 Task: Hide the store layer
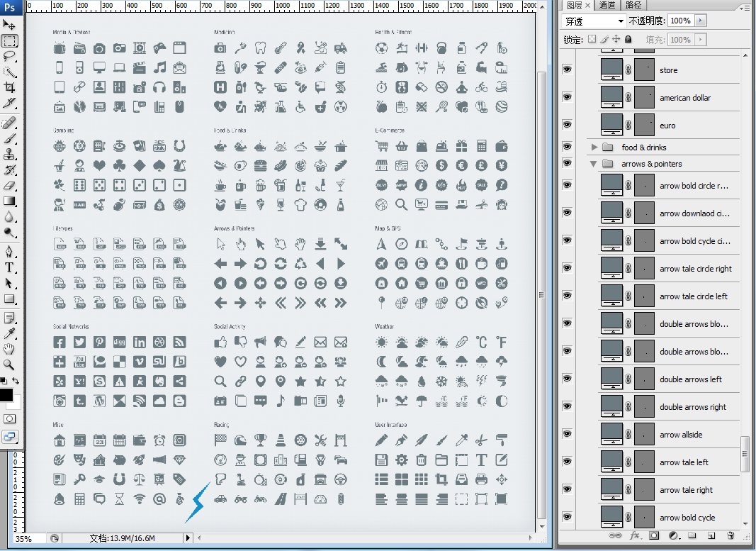tap(567, 69)
